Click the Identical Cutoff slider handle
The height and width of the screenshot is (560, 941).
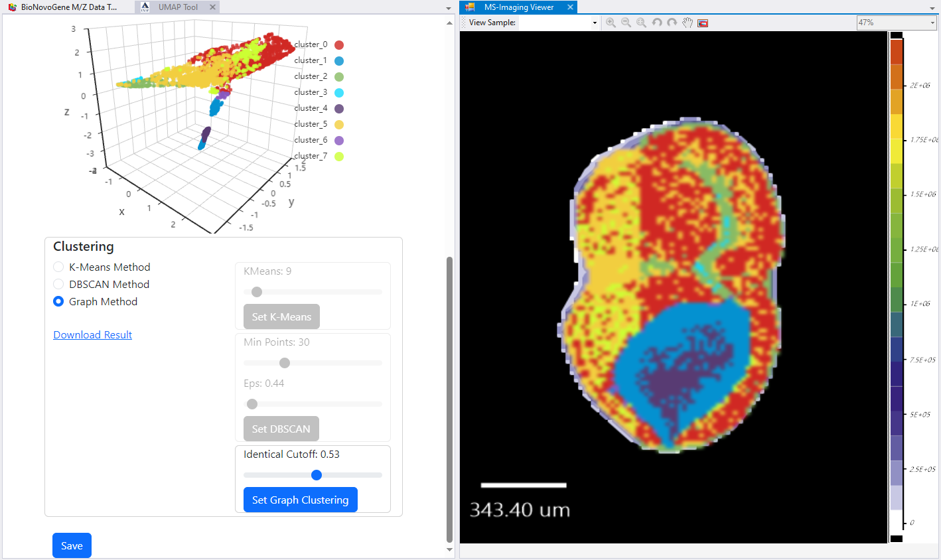click(x=317, y=475)
